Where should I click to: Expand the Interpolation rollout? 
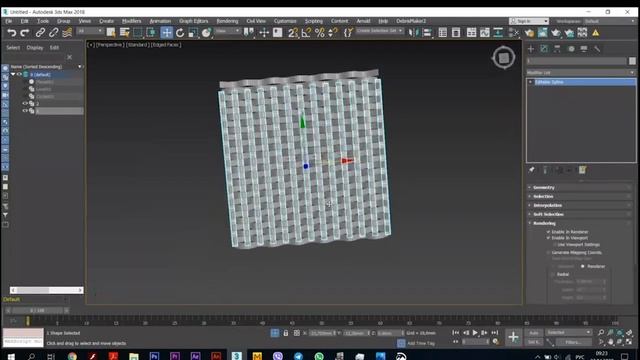[579, 205]
